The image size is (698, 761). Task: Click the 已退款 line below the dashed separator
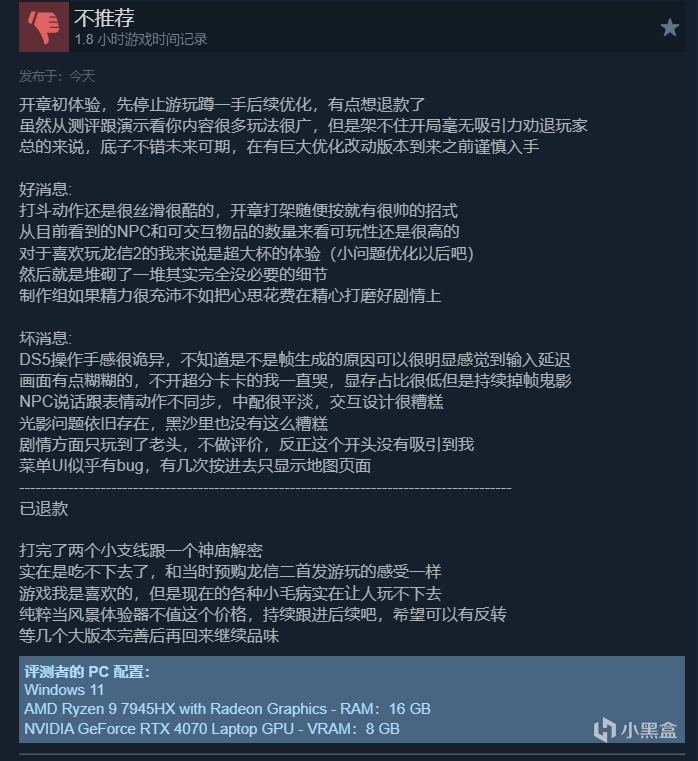44,508
